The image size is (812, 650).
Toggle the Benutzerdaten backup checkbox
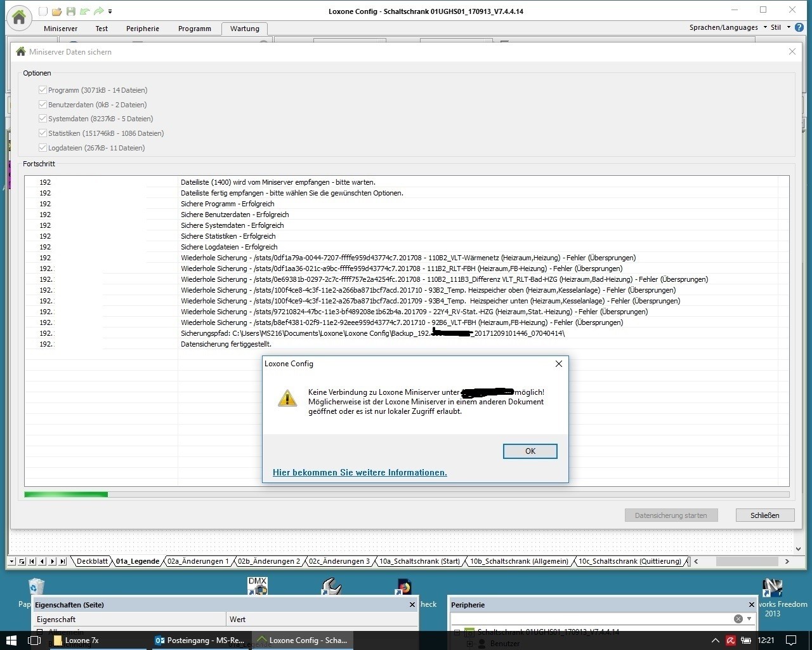coord(43,105)
